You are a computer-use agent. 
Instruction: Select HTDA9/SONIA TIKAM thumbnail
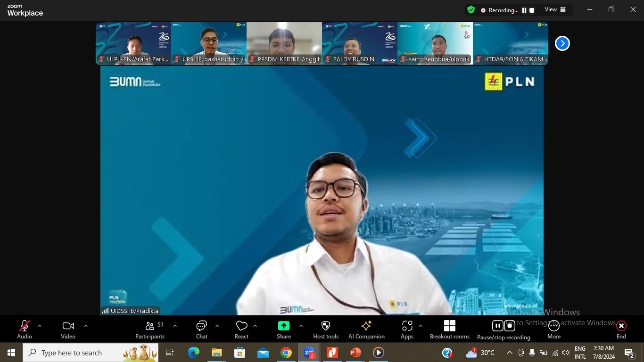coord(511,43)
